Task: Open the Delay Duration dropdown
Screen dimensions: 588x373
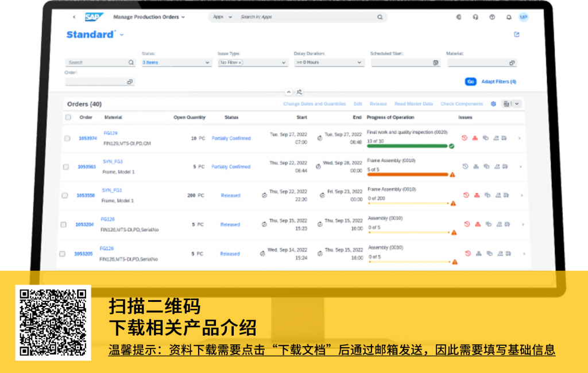Action: 359,63
